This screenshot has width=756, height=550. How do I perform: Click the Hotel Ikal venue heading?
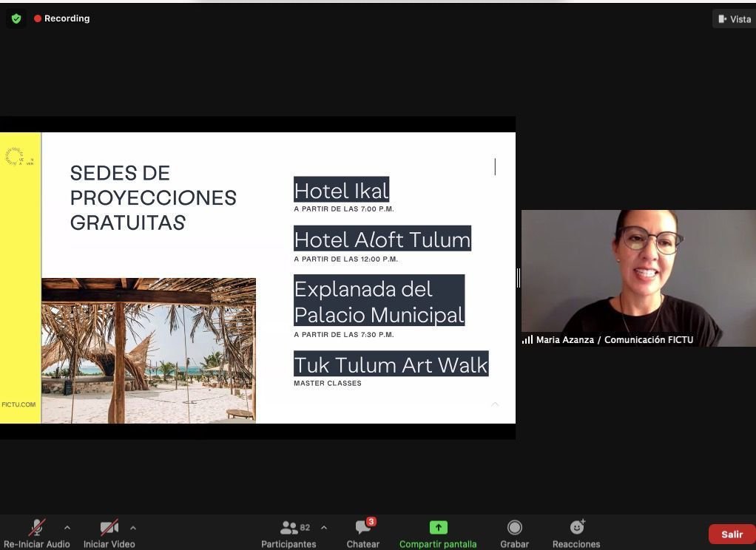(341, 191)
